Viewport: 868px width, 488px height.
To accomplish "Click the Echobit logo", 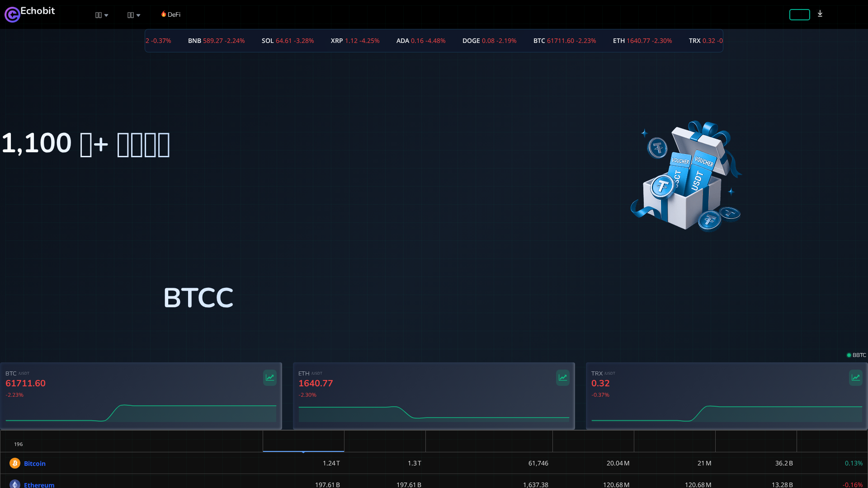I will coord(30,14).
